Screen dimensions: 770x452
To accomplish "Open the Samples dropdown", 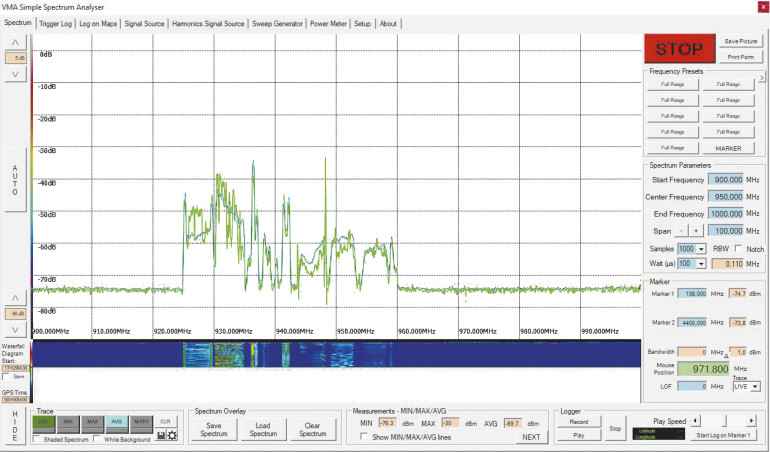I will pos(702,248).
